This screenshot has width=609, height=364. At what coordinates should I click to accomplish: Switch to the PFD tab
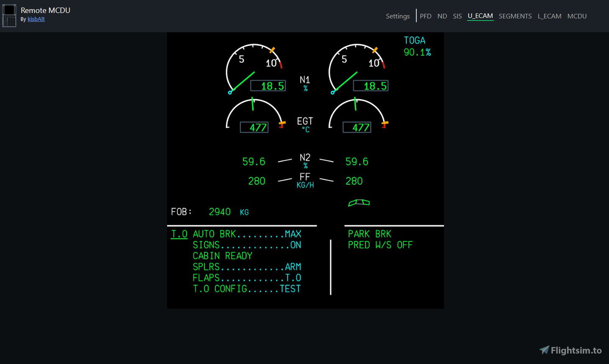coord(425,16)
